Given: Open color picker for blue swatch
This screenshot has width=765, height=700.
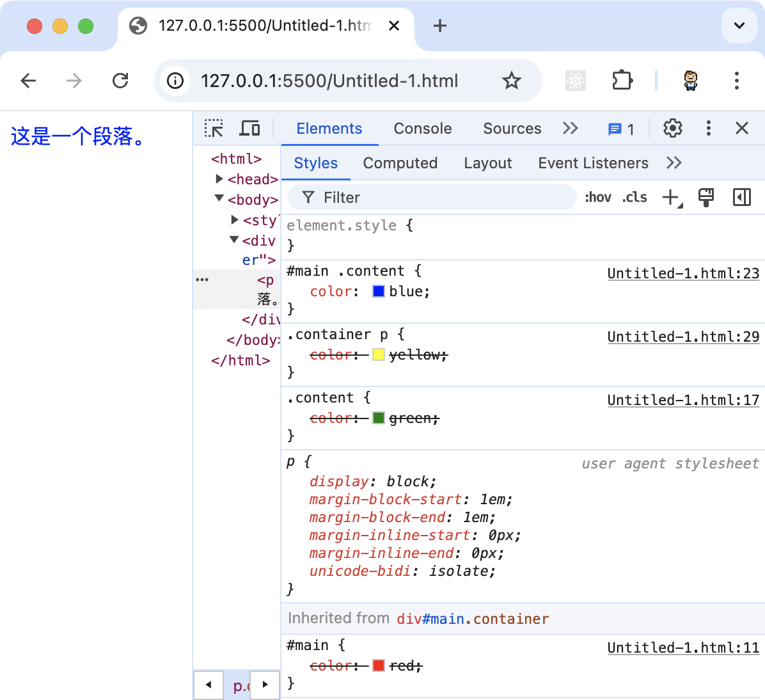Looking at the screenshot, I should (378, 292).
